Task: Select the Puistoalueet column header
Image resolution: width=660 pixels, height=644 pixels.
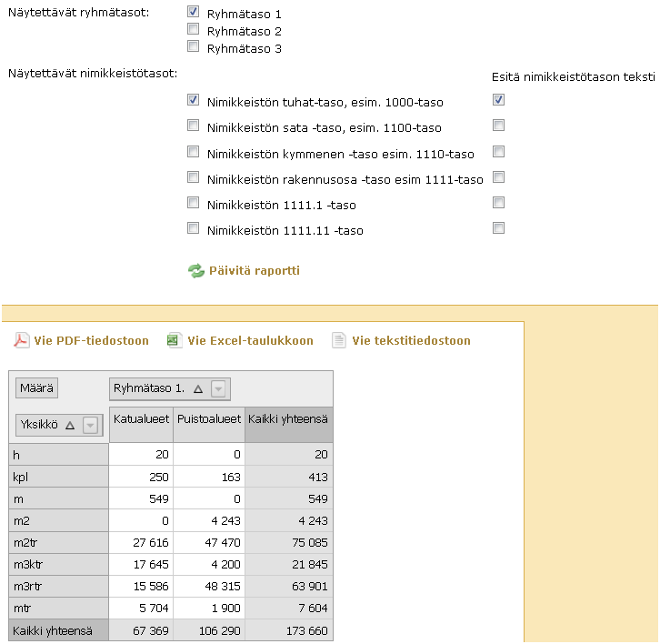Action: (208, 419)
